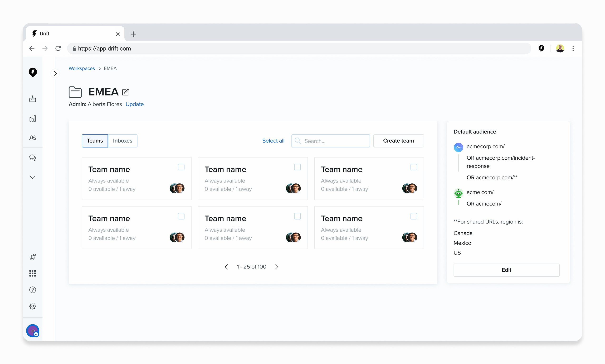
Task: Open the app grid icon
Action: point(33,273)
